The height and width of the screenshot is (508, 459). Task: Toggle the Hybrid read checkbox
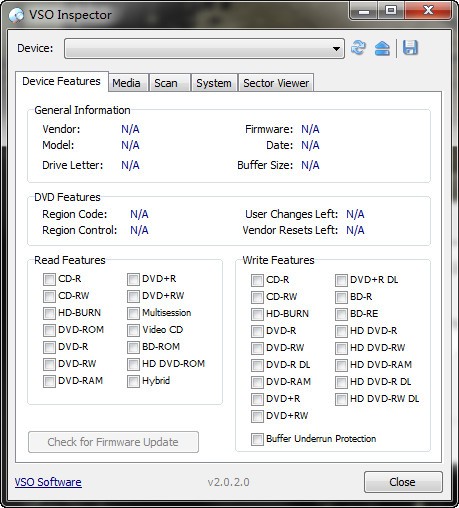point(133,381)
